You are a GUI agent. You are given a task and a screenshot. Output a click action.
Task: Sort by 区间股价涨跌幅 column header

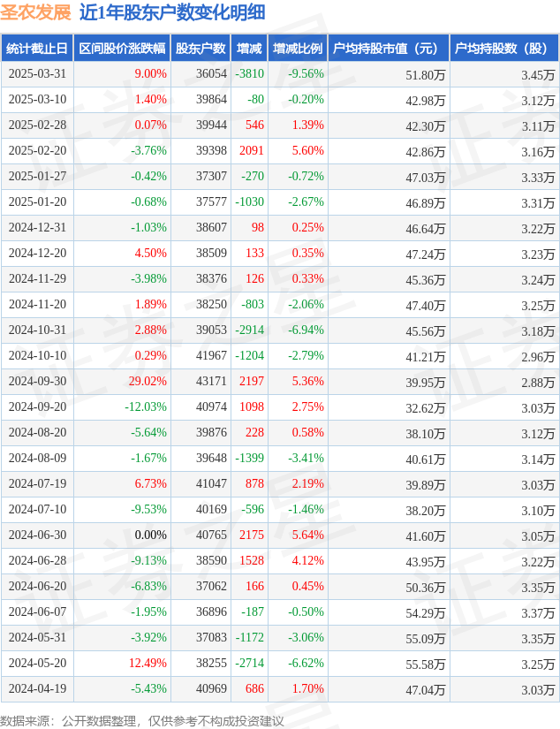[x=121, y=49]
